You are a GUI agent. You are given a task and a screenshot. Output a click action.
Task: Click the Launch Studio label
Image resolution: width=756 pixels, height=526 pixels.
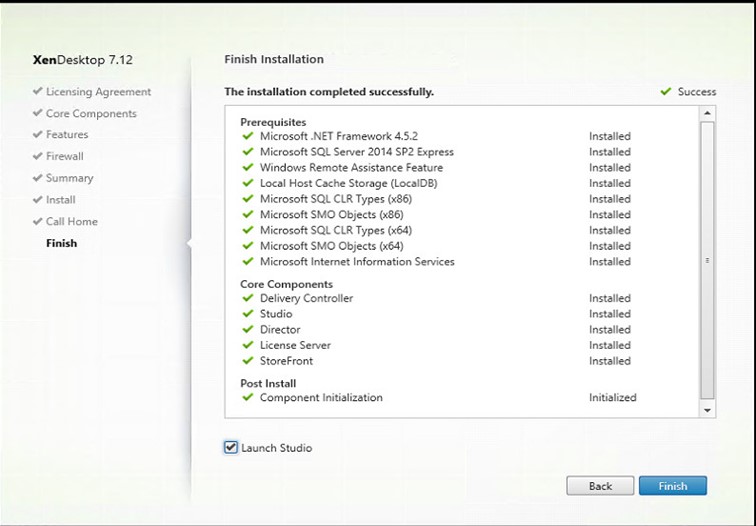(276, 448)
